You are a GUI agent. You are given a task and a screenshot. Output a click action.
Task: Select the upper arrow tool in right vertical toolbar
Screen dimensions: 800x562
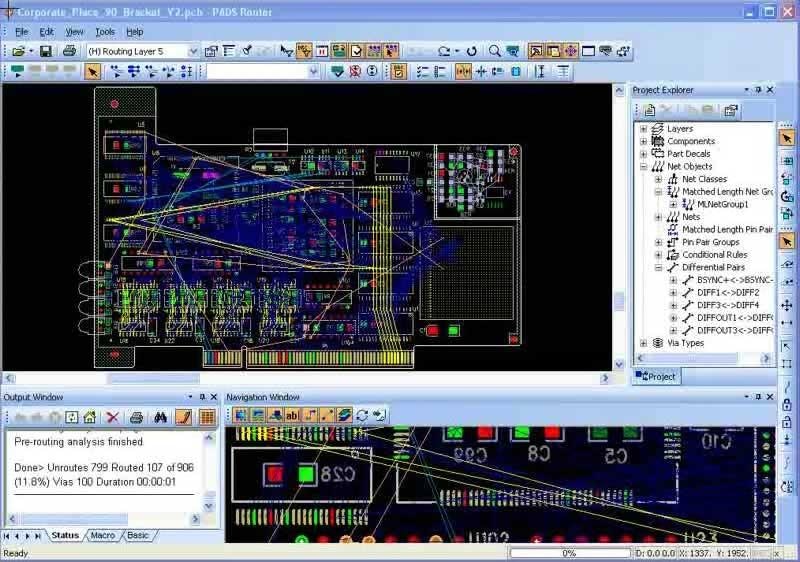tap(787, 138)
